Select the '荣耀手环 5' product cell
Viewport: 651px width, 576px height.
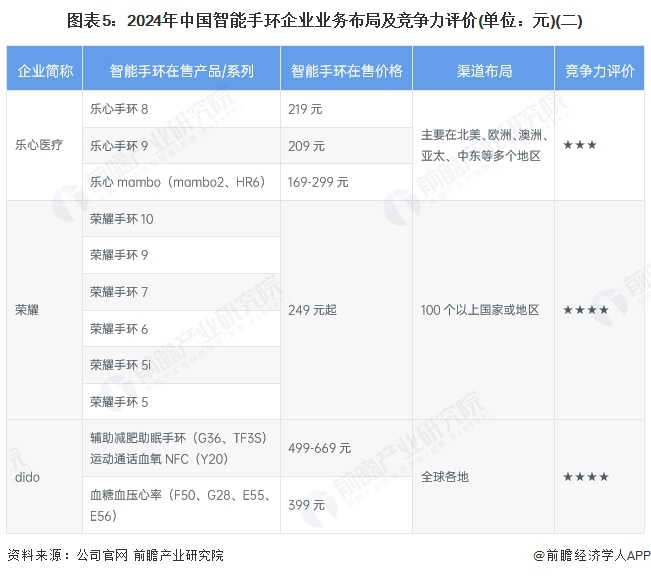coord(181,402)
